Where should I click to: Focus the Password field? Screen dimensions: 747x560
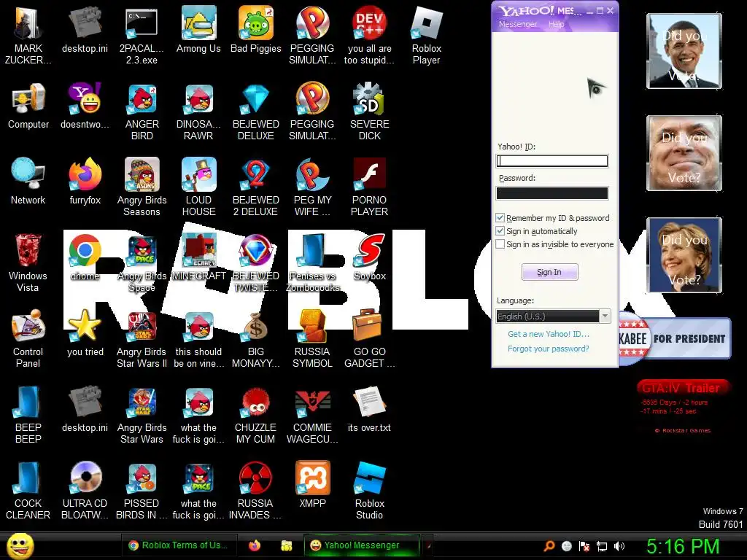[552, 192]
